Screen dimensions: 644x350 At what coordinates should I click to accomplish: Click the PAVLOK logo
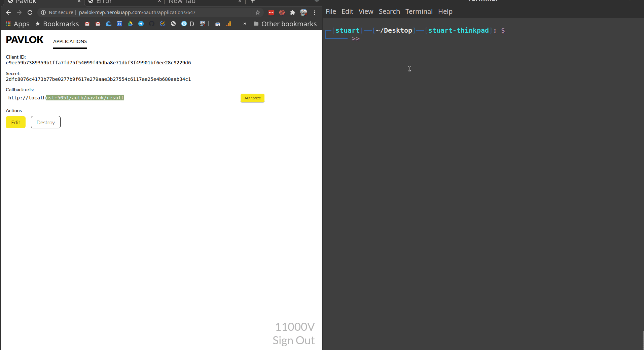[x=25, y=40]
